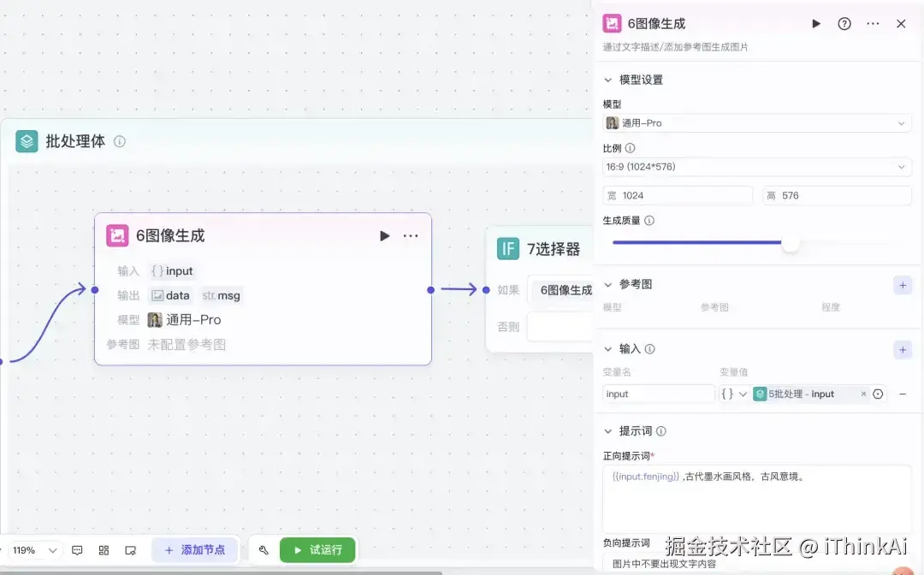Viewport: 924px width, 575px height.
Task: Select the 6图像生成 node title
Action: coord(170,235)
